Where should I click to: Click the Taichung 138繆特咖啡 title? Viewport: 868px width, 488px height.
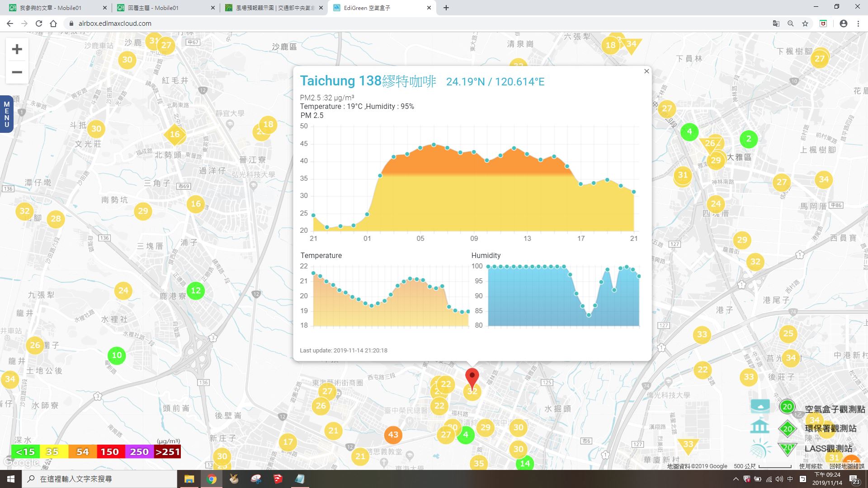[x=368, y=81]
